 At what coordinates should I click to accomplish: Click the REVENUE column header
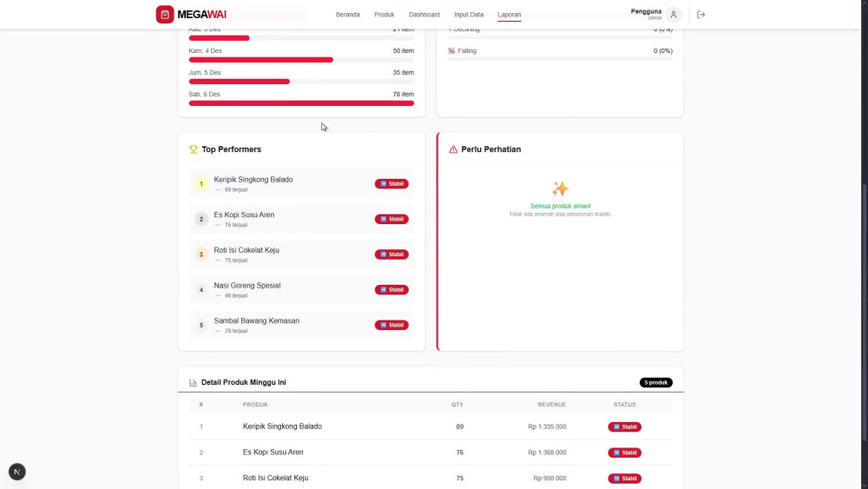point(552,405)
